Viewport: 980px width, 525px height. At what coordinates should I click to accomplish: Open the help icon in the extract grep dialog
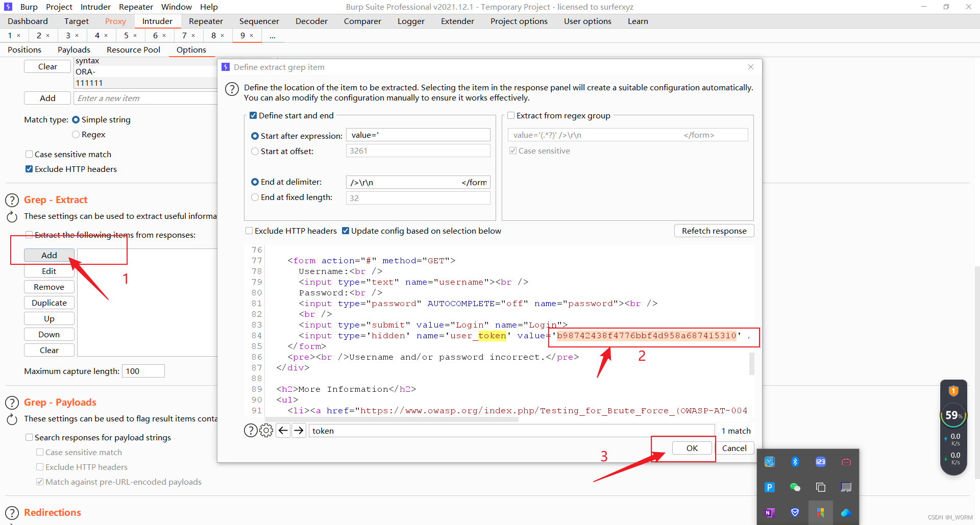click(232, 89)
